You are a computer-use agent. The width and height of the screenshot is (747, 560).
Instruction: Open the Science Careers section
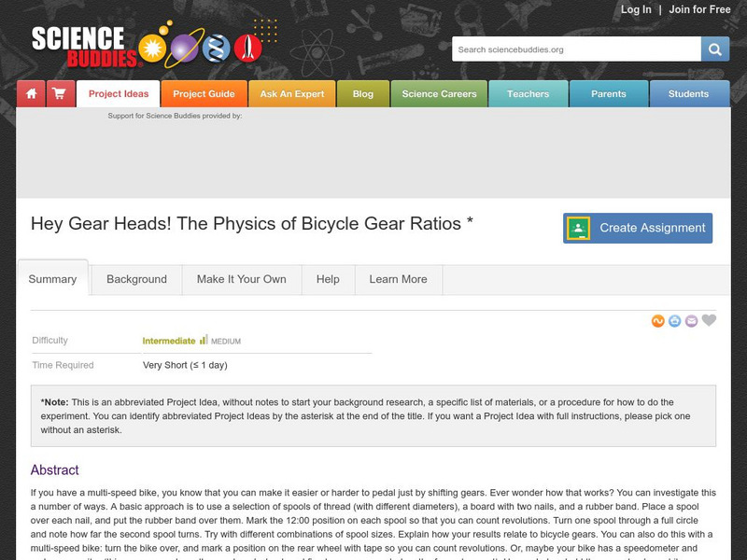(x=439, y=94)
